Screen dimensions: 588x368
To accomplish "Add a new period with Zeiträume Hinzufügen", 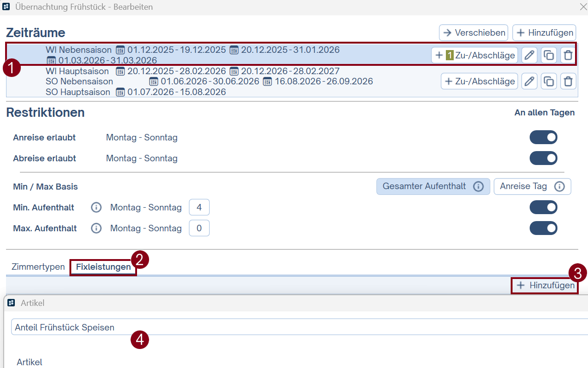I will click(544, 33).
